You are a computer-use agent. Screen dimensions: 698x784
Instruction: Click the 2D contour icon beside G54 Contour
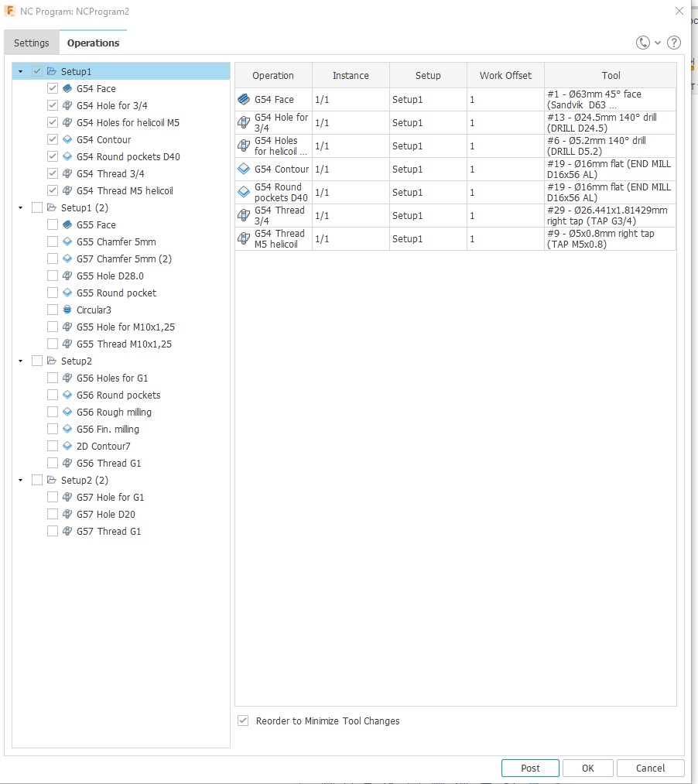click(x=67, y=139)
